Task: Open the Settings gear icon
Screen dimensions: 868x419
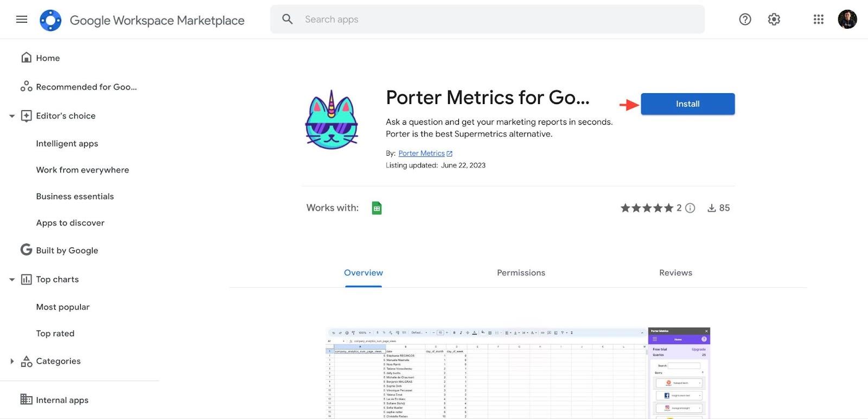Action: 774,20
